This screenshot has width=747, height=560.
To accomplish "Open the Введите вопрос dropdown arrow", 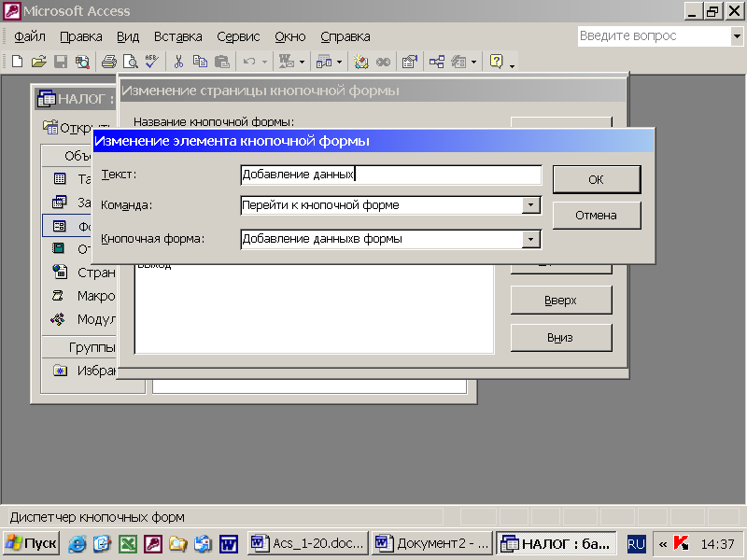I will [737, 36].
